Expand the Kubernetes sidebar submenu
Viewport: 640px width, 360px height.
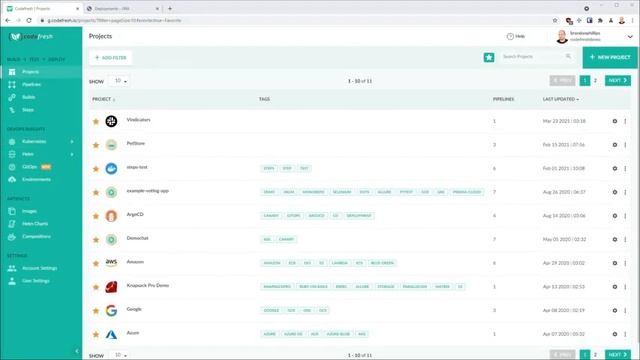72,142
